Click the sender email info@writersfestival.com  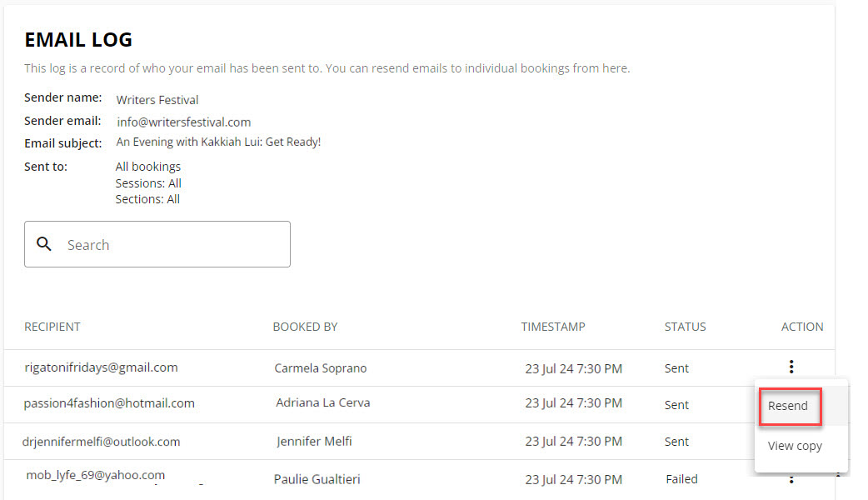(184, 122)
